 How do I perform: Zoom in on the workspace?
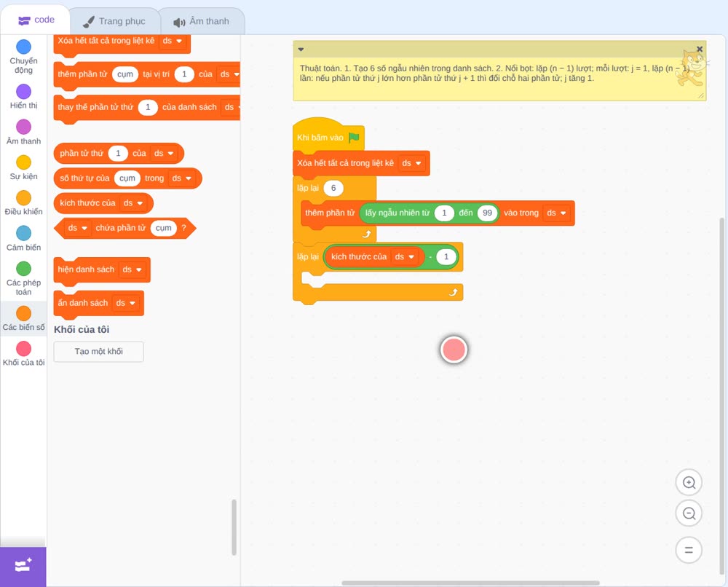689,483
